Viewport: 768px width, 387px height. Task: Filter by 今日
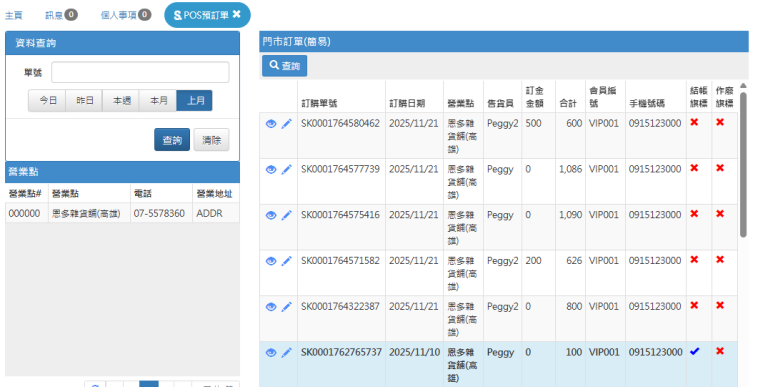pos(47,100)
